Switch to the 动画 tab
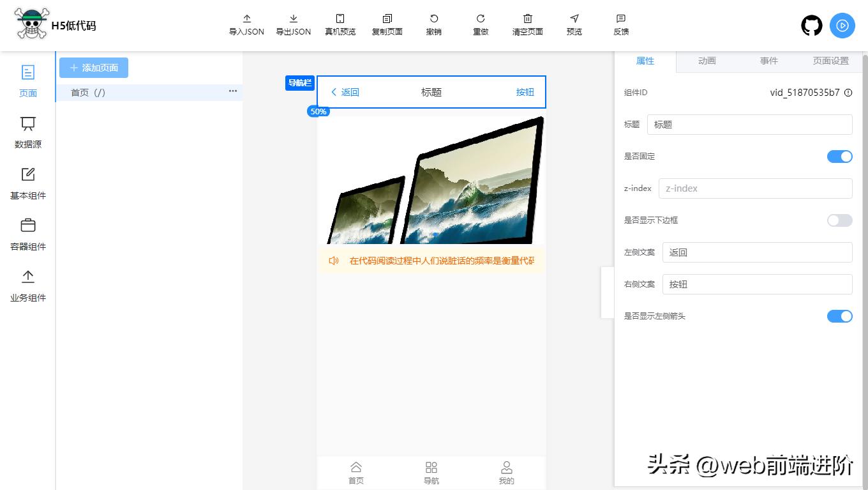The height and width of the screenshot is (490, 868). pyautogui.click(x=707, y=61)
